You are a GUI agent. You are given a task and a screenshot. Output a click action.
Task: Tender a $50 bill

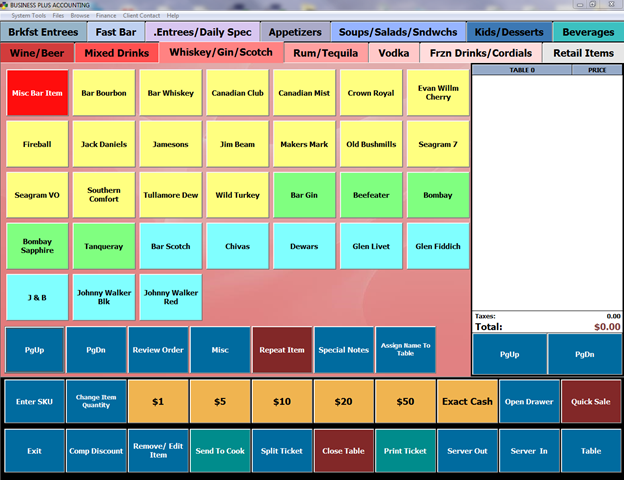click(406, 402)
